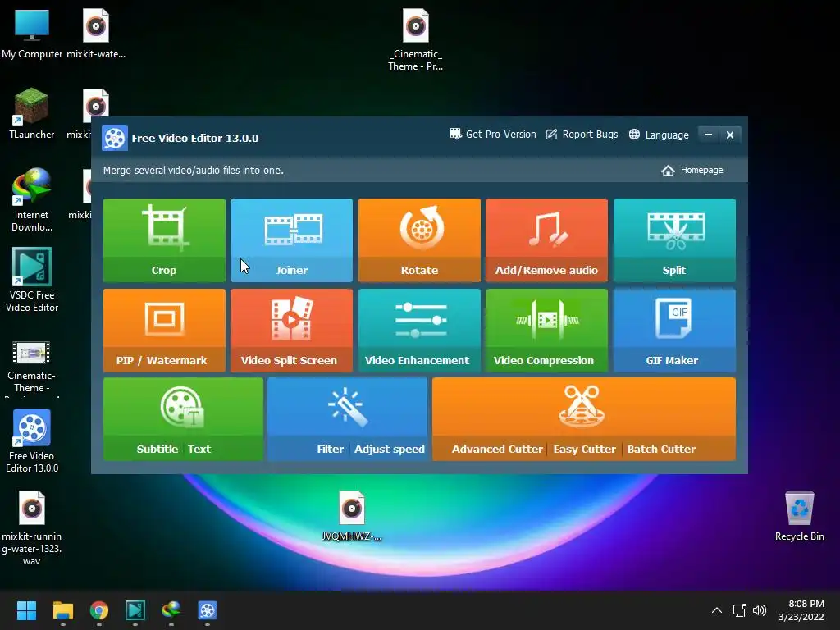
Task: Open the Crop tool tile
Action: (164, 240)
